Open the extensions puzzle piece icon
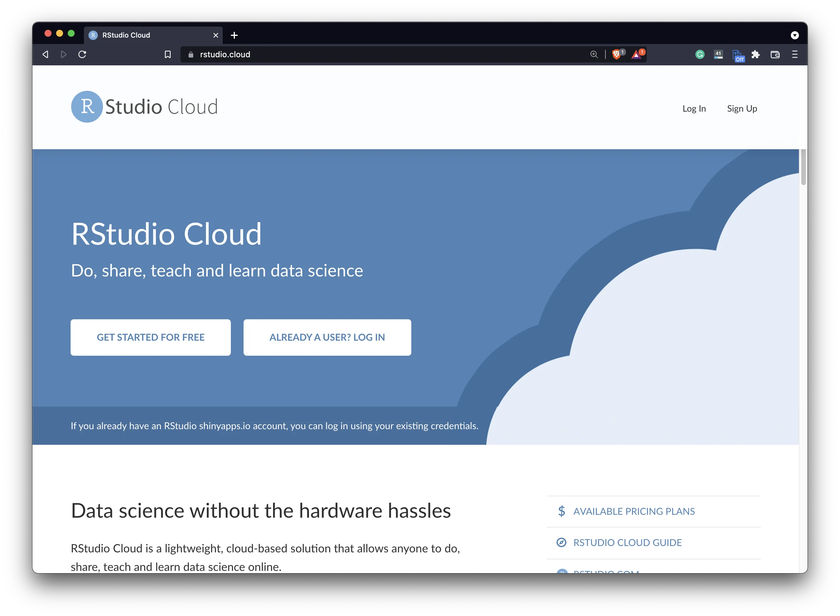This screenshot has height=616, width=840. point(755,55)
